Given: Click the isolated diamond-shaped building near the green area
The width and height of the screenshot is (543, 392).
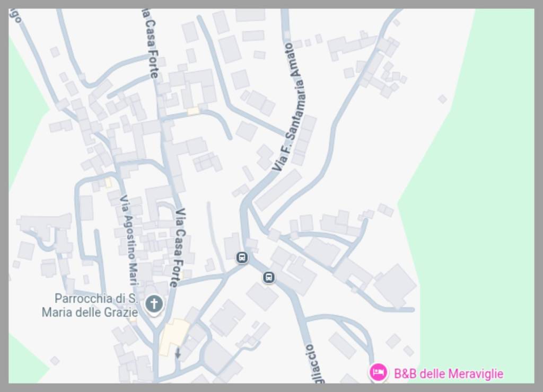Looking at the screenshot, I should (443, 99).
